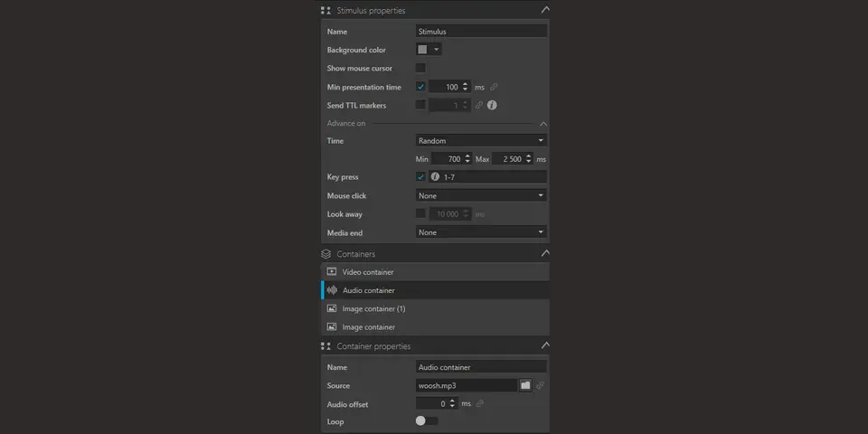The height and width of the screenshot is (434, 868).
Task: Open the info icon for Send TTL markers
Action: click(492, 105)
